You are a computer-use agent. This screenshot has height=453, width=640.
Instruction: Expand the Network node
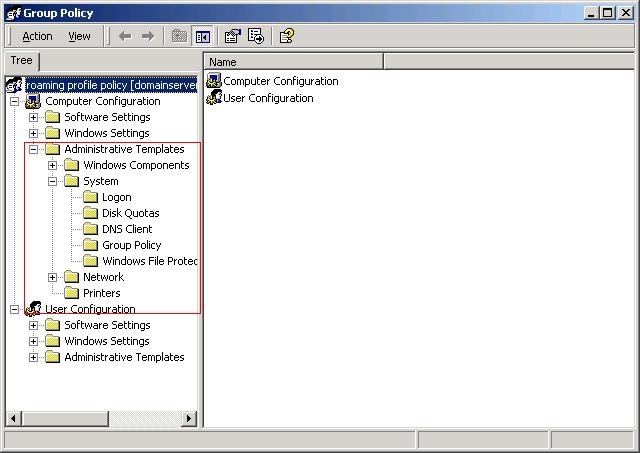click(53, 278)
